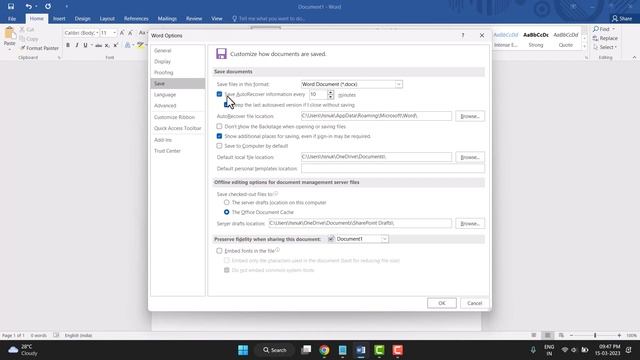Select the Format Painter tool
This screenshot has width=640, height=360.
coord(39,48)
